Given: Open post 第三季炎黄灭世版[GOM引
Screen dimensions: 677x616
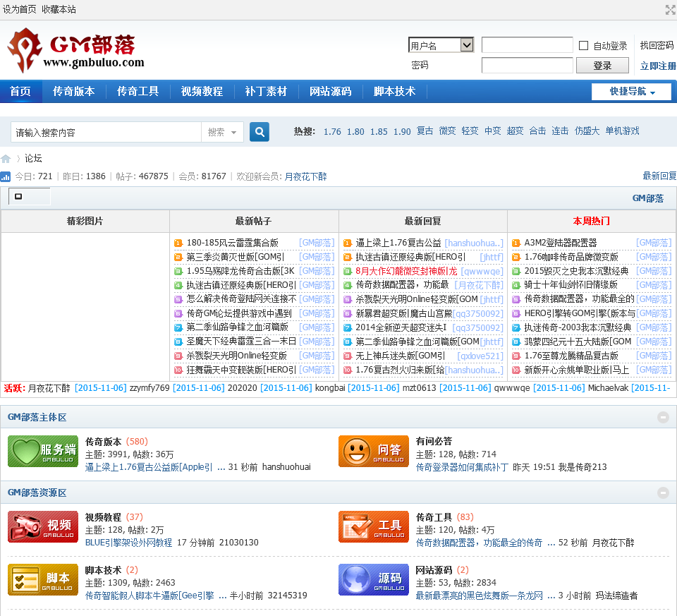Looking at the screenshot, I should [x=236, y=257].
